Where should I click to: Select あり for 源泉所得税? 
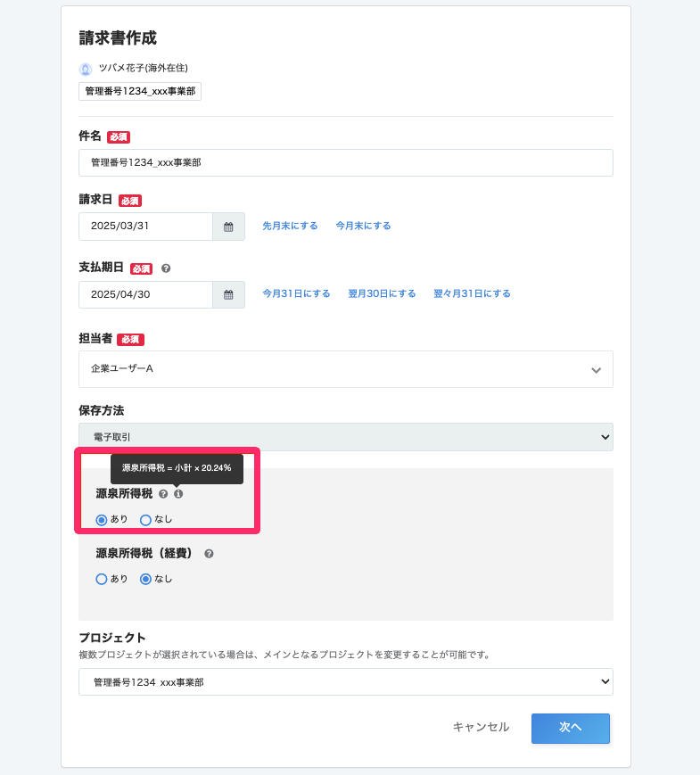pos(102,520)
